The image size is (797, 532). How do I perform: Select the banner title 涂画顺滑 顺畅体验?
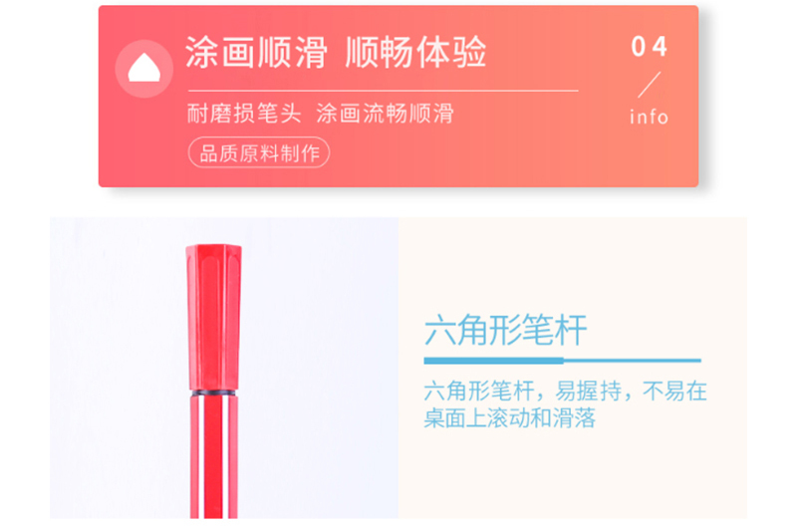(x=336, y=53)
